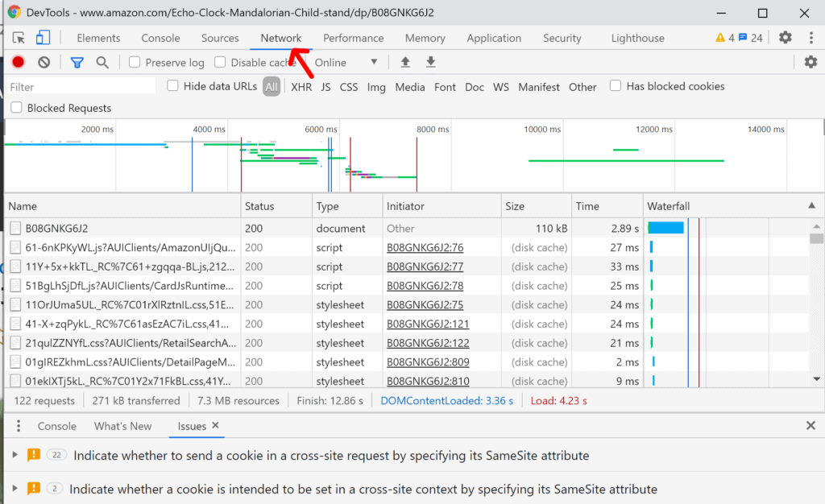Open the DevTools three-dot menu
The width and height of the screenshot is (825, 504).
pos(810,37)
